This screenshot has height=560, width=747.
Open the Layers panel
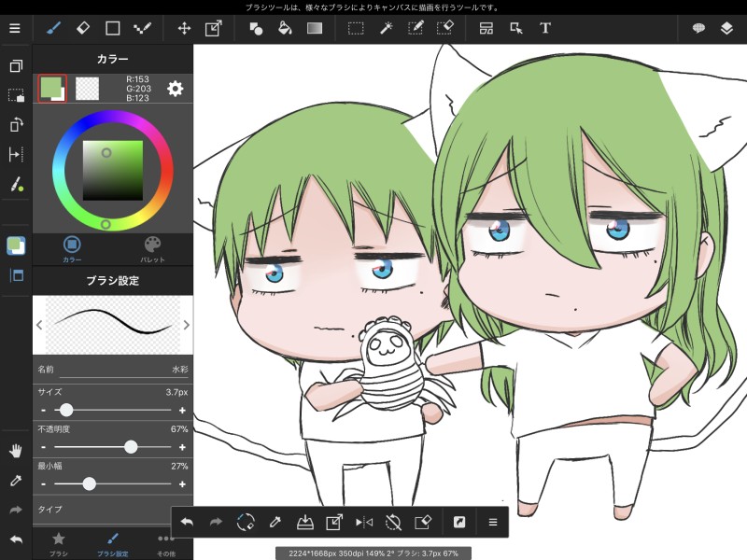pos(726,29)
